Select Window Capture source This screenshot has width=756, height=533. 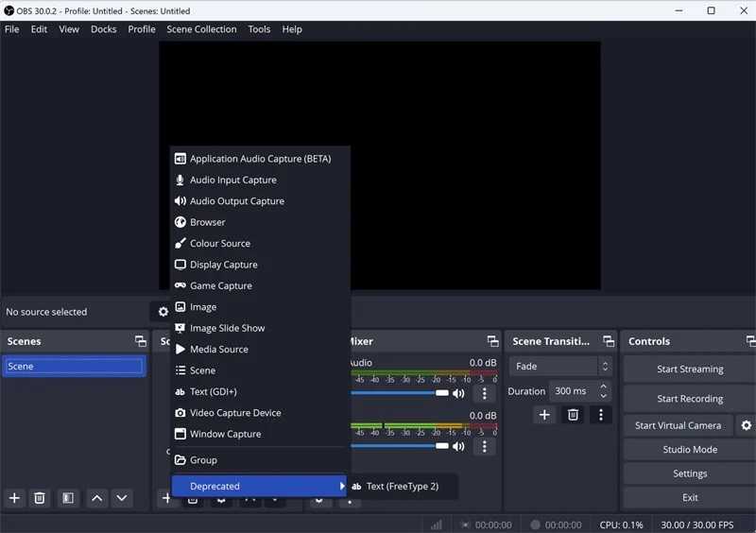pos(259,434)
